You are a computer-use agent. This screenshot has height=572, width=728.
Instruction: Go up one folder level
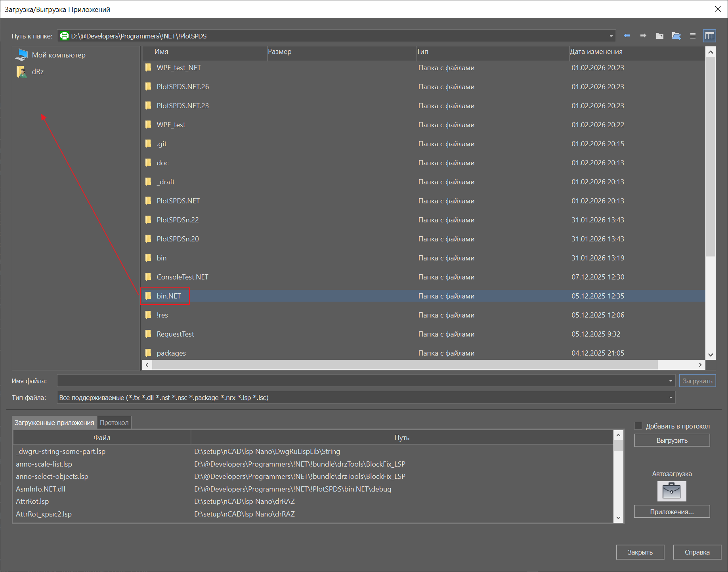coord(659,36)
